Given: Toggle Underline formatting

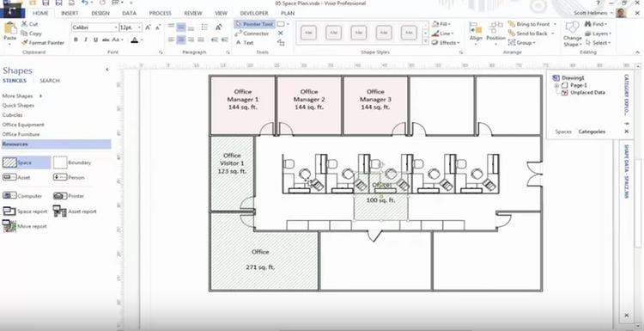Looking at the screenshot, I should (x=95, y=40).
